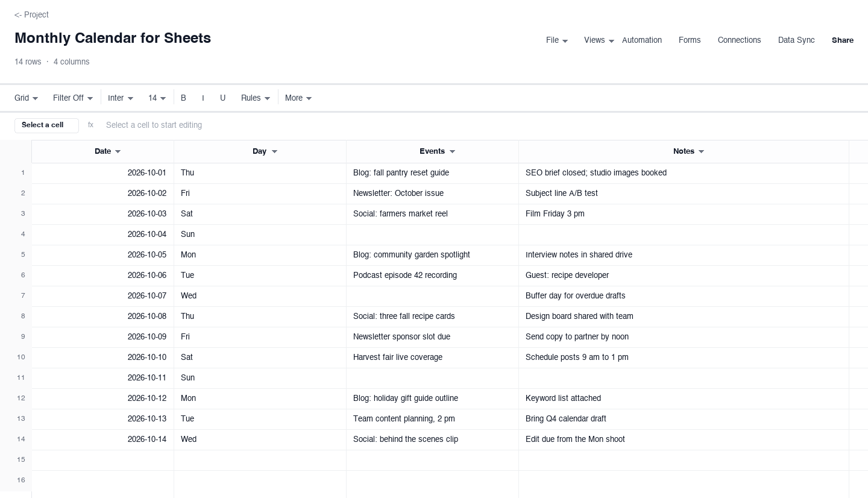Select cell Blog: community garden spotlight
The height and width of the screenshot is (498, 868).
[x=433, y=255]
